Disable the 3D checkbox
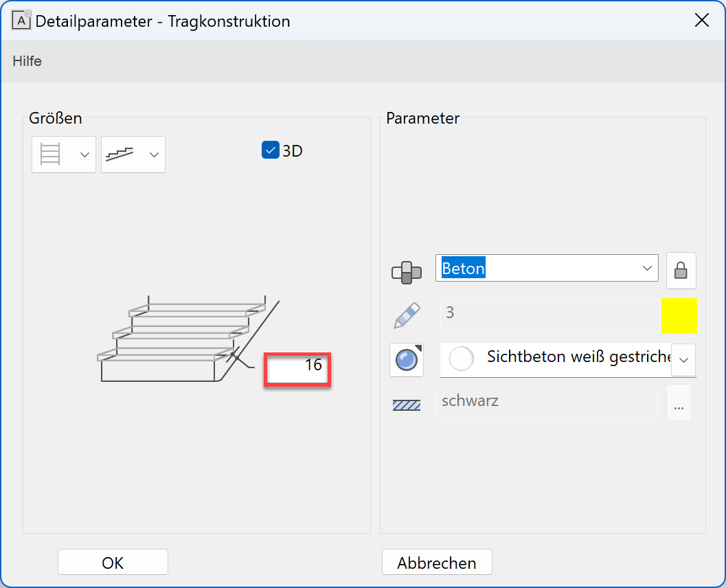Image resolution: width=726 pixels, height=588 pixels. [270, 149]
